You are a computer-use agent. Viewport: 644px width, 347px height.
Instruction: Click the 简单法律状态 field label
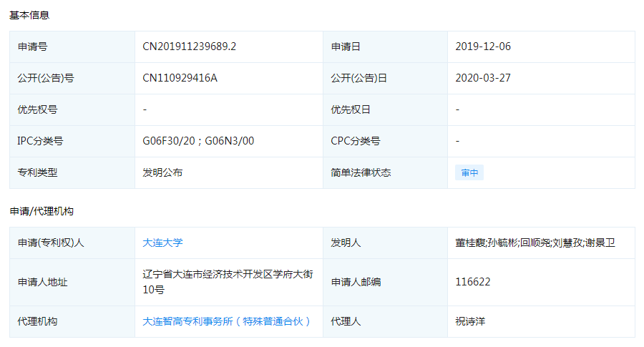361,172
